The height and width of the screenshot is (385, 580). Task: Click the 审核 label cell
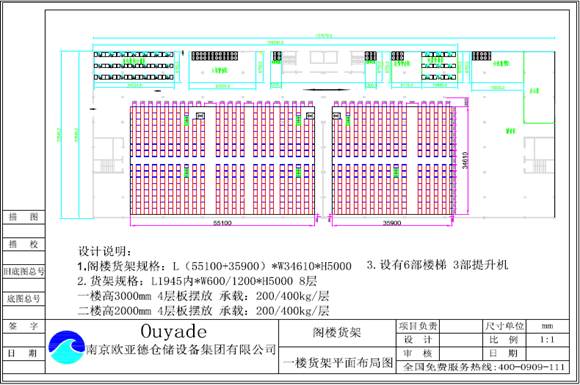(418, 353)
